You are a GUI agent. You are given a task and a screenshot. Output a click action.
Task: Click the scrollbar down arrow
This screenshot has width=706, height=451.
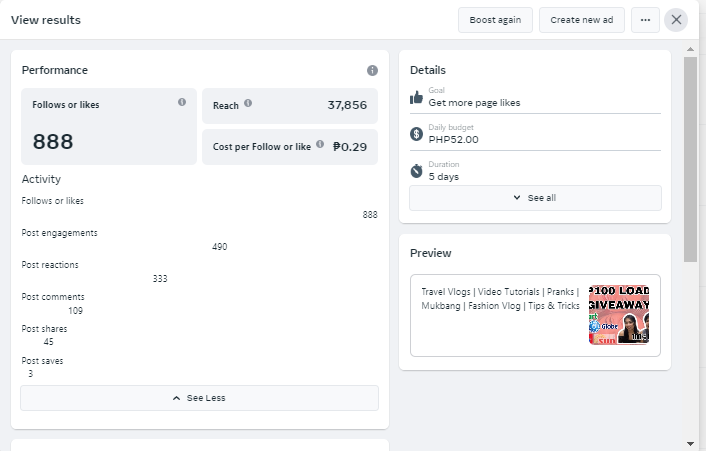coord(690,442)
